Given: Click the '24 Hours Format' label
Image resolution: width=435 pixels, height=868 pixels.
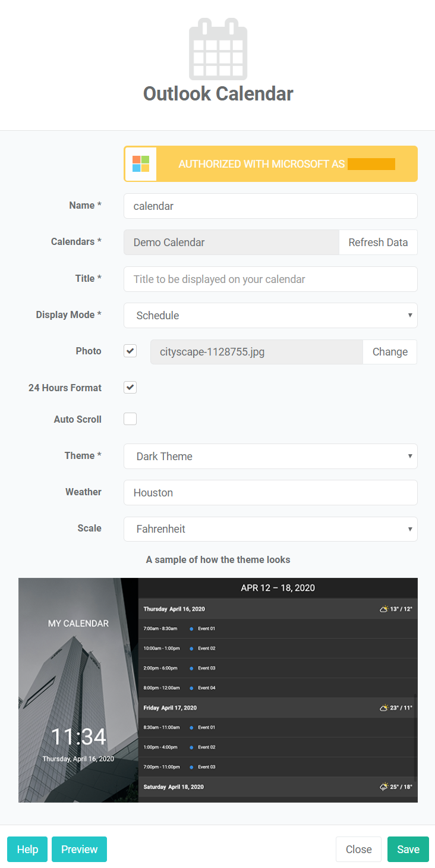Looking at the screenshot, I should (65, 388).
